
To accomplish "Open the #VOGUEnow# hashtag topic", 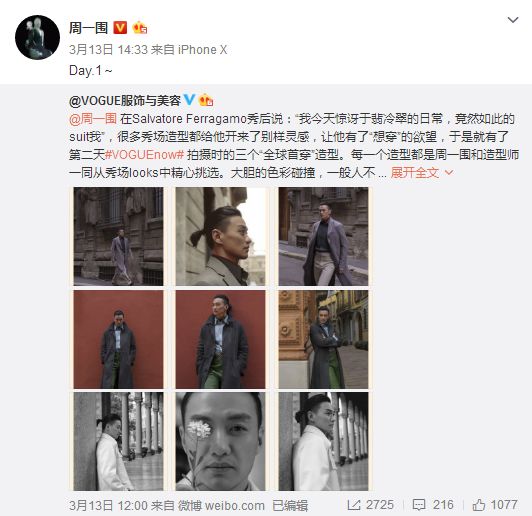I will (x=144, y=155).
